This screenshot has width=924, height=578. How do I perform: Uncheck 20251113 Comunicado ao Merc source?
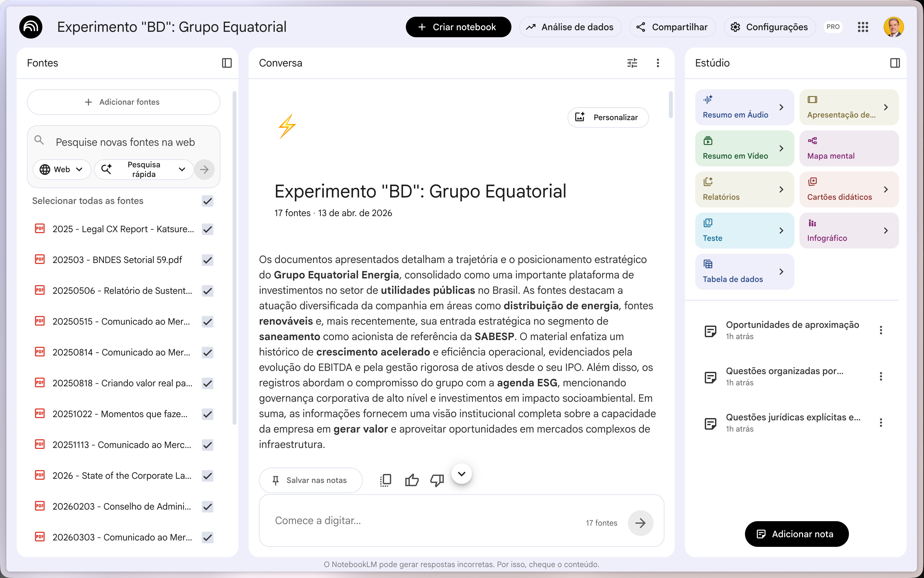[207, 445]
